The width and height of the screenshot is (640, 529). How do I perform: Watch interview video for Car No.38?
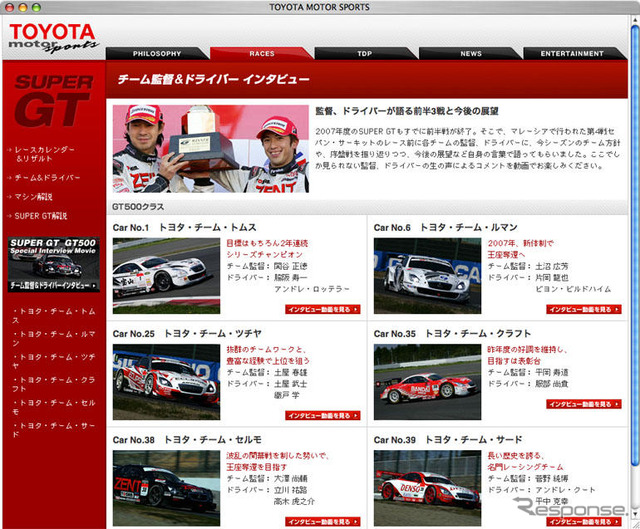pos(322,522)
